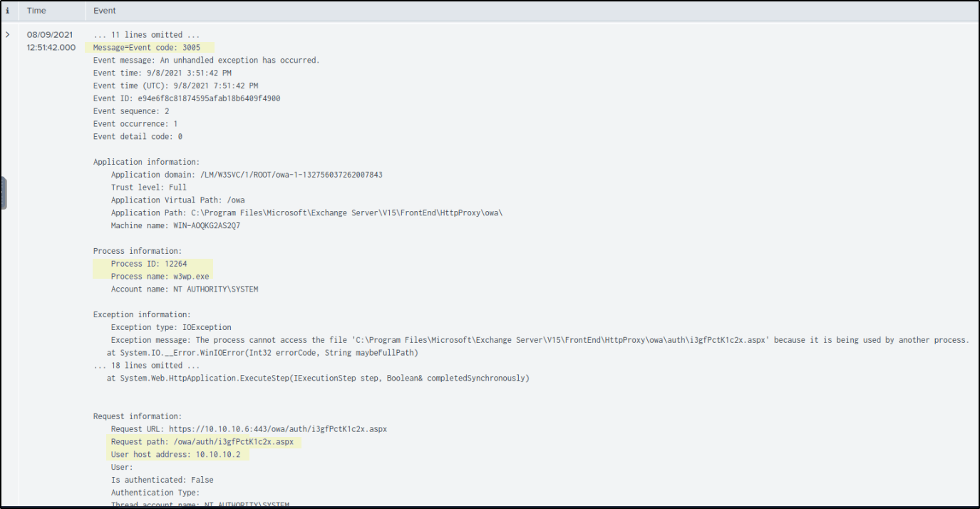The width and height of the screenshot is (980, 509).
Task: Click the highlighted Request path line
Action: point(202,442)
